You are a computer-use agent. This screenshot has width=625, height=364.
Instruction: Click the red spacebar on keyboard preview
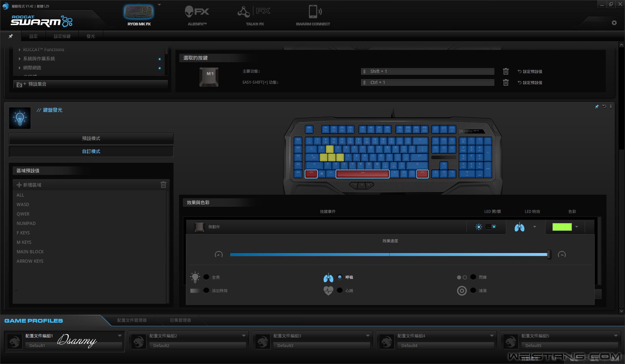(x=362, y=174)
